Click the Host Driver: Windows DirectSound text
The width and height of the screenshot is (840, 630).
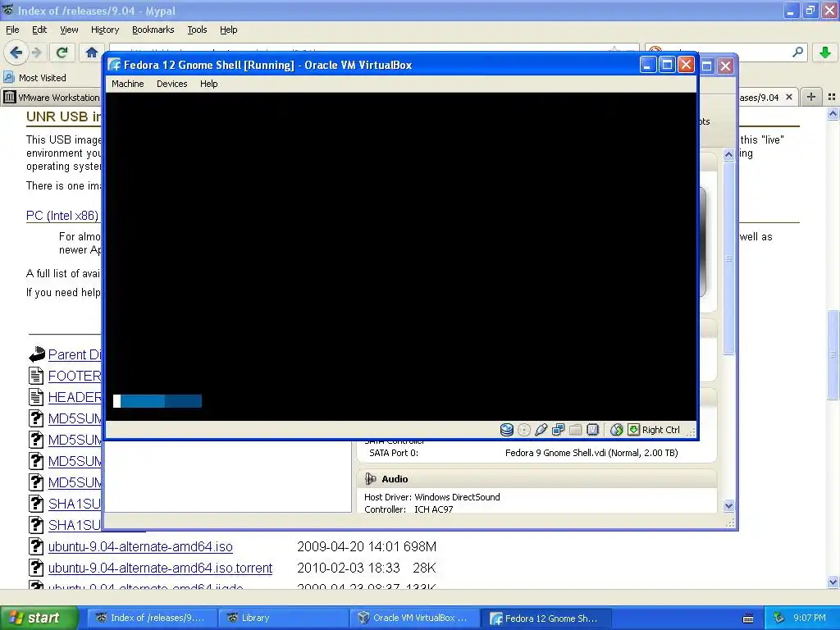click(431, 496)
